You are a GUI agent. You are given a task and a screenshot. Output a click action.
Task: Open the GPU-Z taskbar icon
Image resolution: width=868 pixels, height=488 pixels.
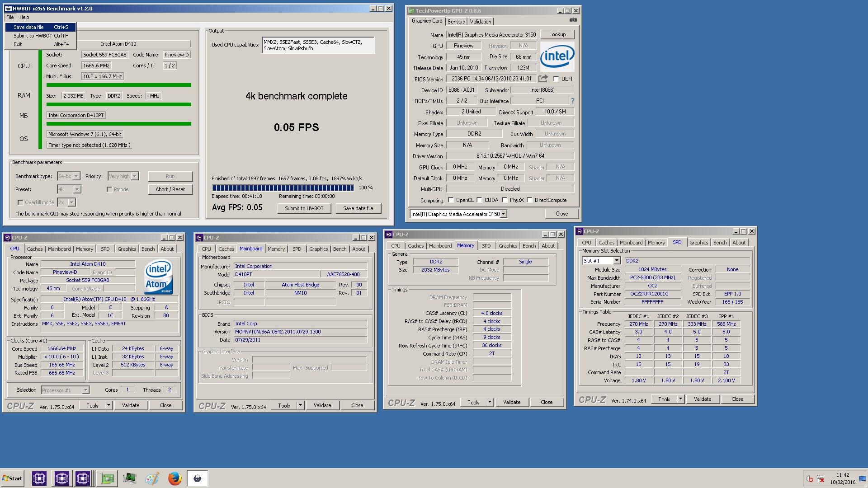(x=107, y=478)
